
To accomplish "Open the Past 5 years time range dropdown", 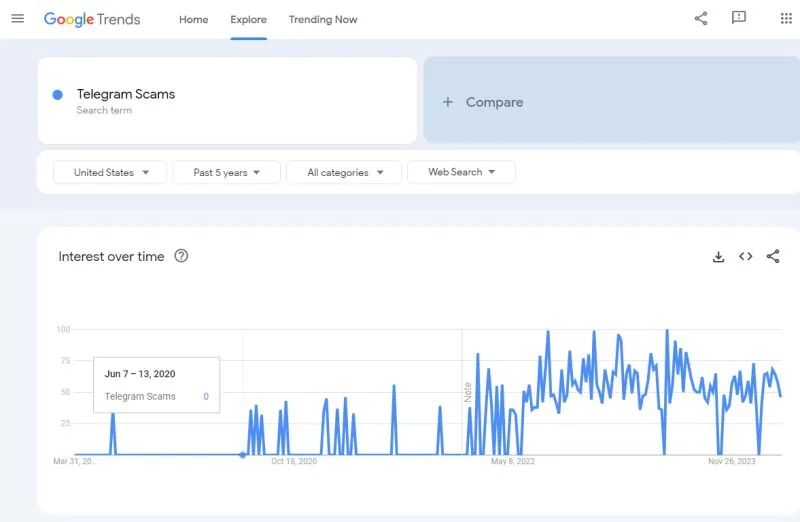I will pos(227,172).
